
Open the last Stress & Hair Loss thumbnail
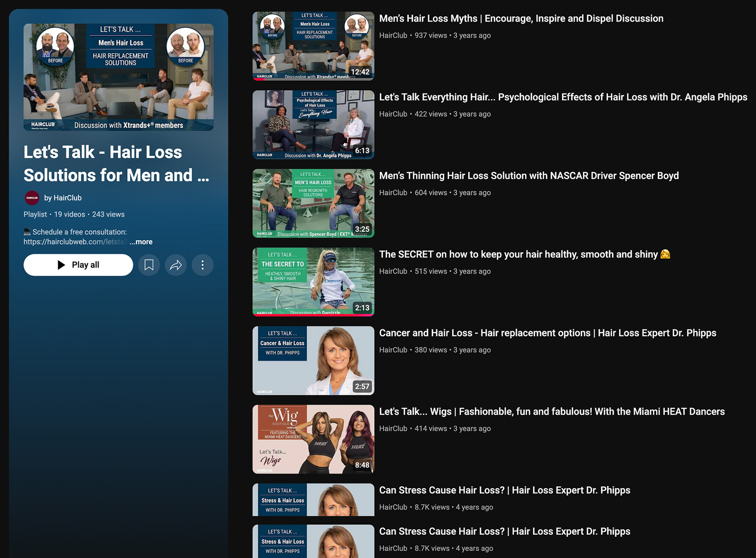click(313, 541)
